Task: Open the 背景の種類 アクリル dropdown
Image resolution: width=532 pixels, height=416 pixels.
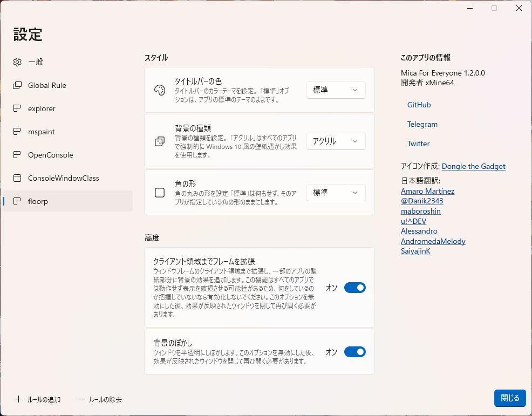Action: [336, 141]
